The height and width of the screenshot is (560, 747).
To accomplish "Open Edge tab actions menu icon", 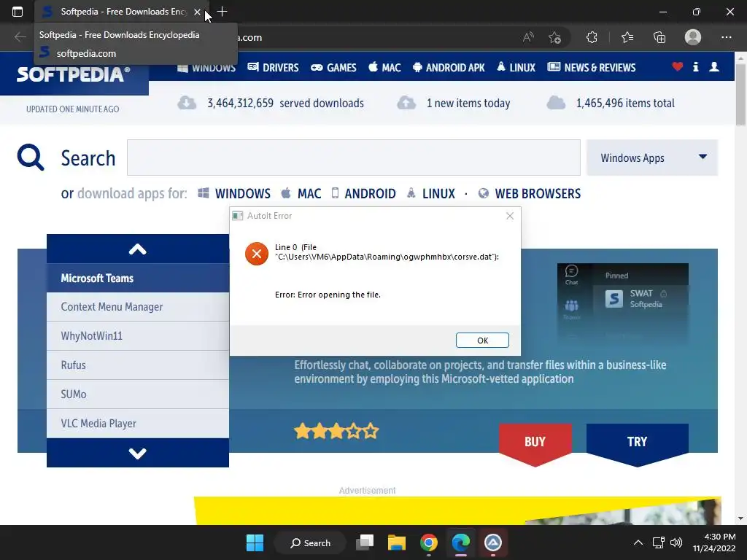I will (x=18, y=12).
